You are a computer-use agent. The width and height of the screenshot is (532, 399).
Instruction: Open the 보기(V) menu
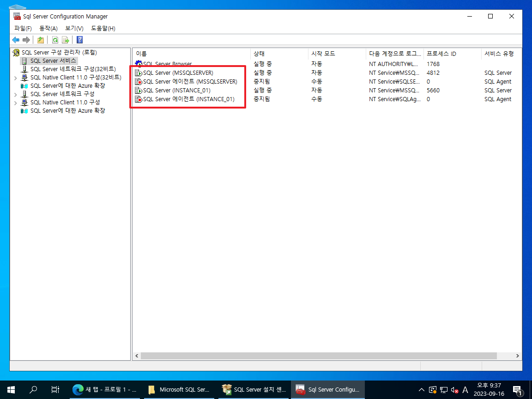[x=74, y=29]
